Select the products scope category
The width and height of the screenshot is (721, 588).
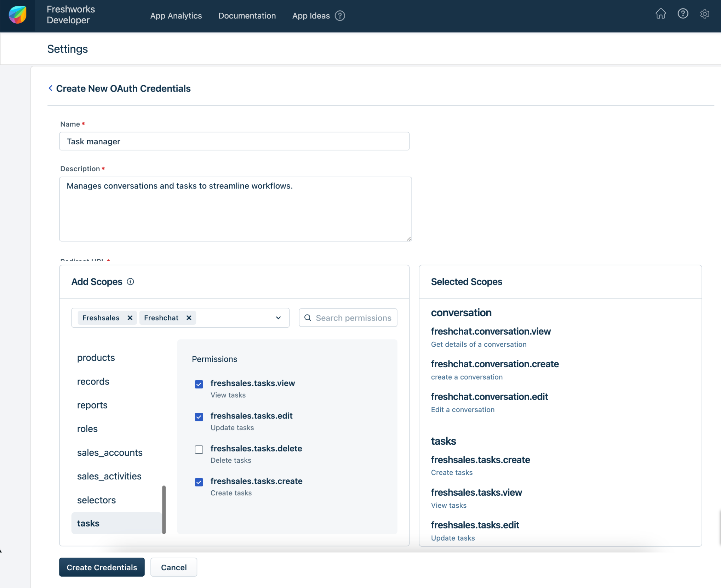(x=96, y=358)
